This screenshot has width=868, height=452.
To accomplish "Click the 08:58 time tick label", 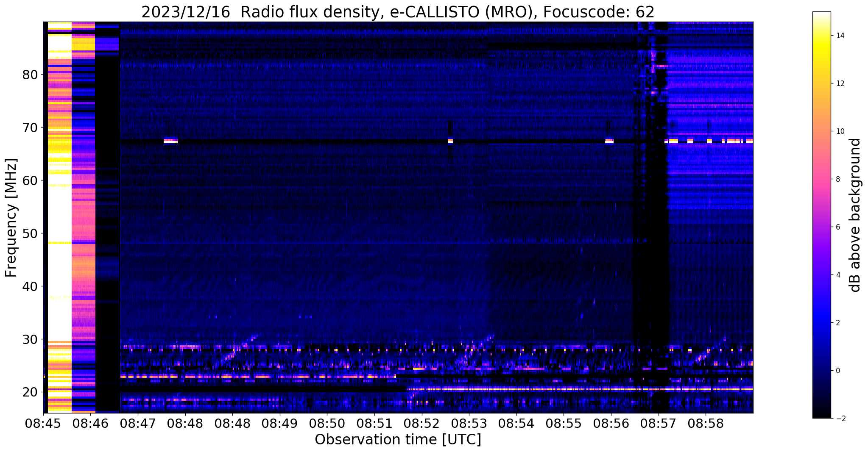I will click(706, 423).
